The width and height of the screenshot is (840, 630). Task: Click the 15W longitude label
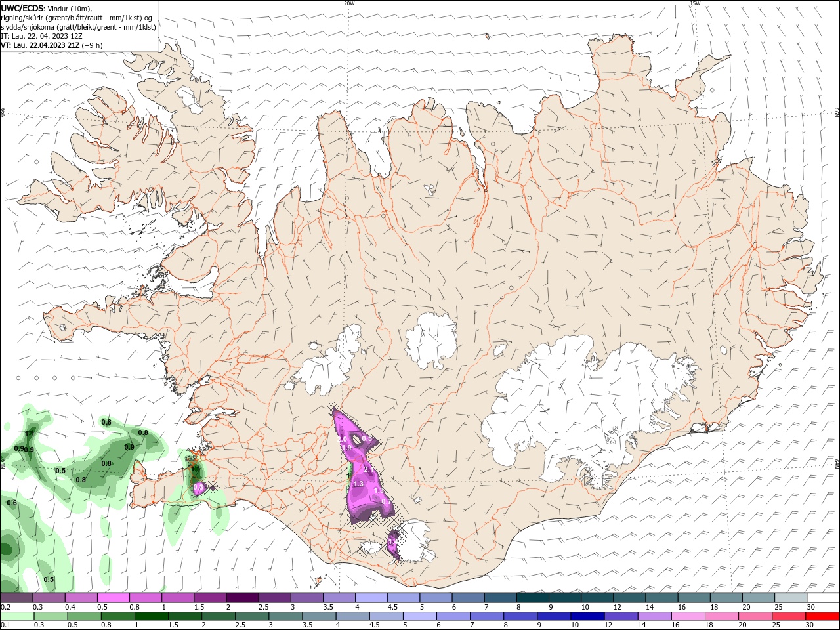pos(695,3)
